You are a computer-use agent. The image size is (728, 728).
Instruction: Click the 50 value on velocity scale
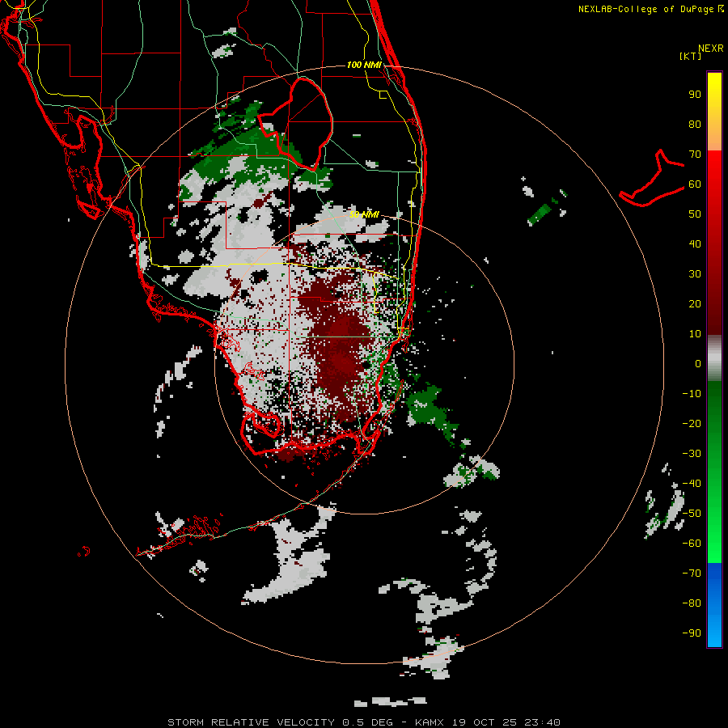[x=695, y=214]
